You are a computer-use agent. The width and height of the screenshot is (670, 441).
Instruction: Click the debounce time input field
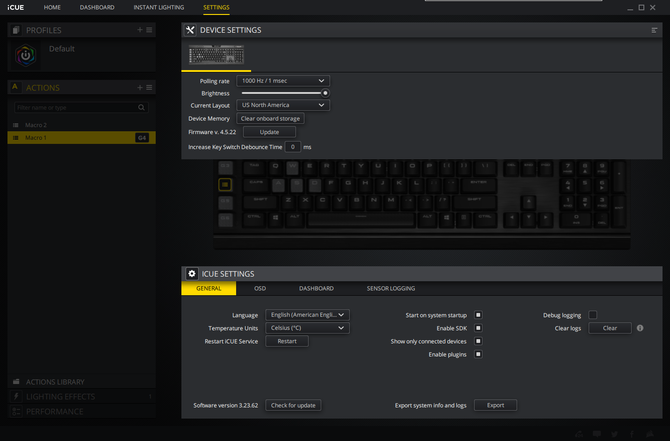pos(293,147)
